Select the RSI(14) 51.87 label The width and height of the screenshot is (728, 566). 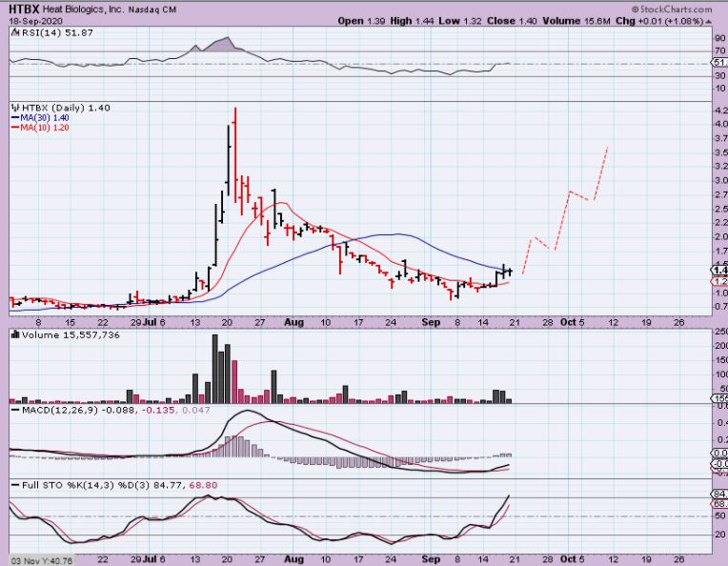(x=56, y=33)
